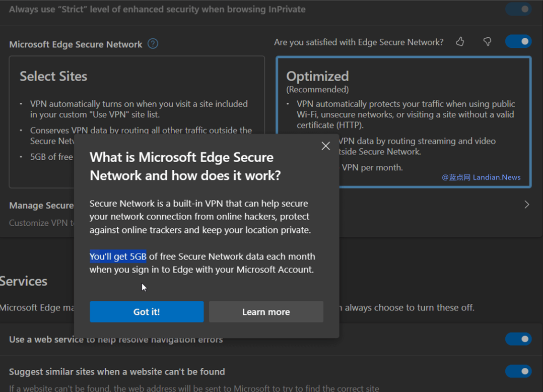Click the "Are you satisfied" feedback question text
The height and width of the screenshot is (392, 543).
[359, 42]
